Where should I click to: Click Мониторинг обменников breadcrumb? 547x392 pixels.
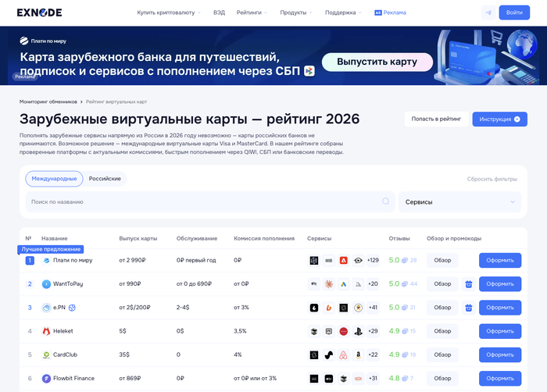[x=48, y=102]
